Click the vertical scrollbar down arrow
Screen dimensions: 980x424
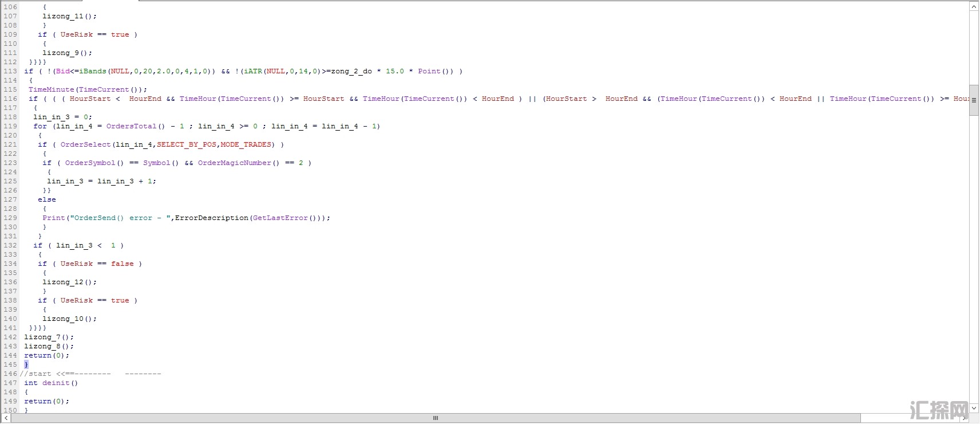[x=974, y=408]
